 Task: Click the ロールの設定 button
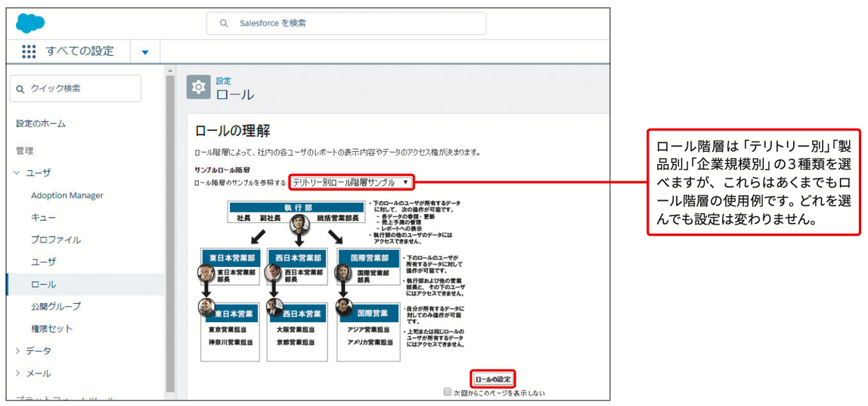tap(493, 379)
